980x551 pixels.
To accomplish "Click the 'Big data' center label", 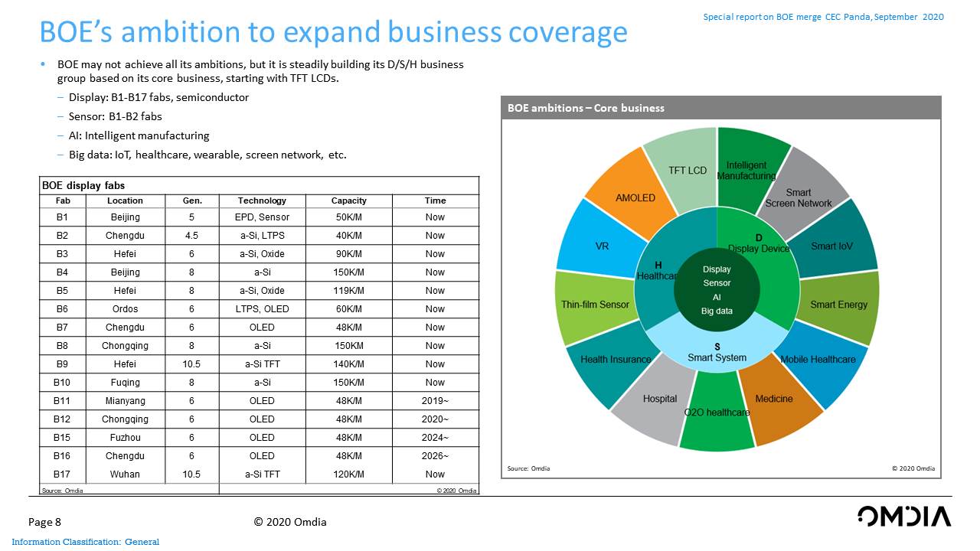I will click(x=717, y=311).
